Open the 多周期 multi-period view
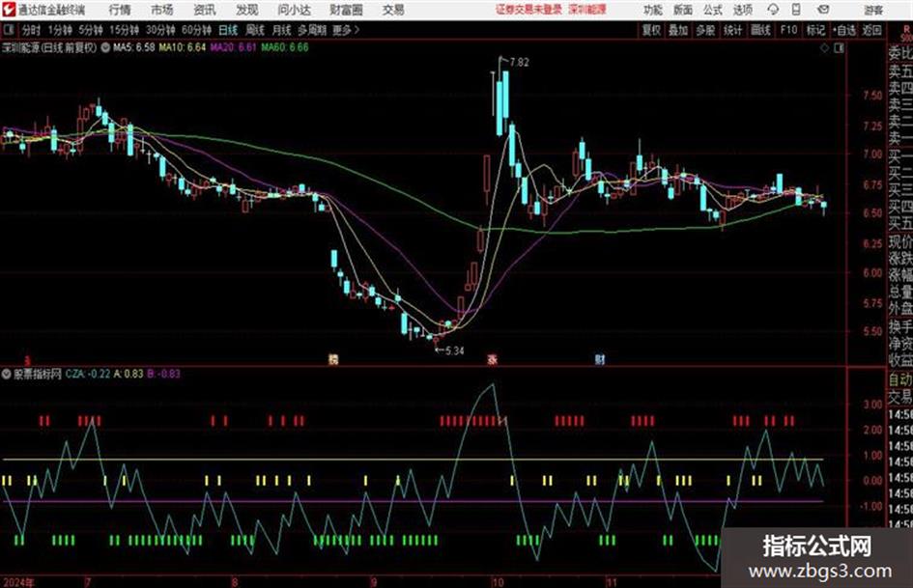Image resolution: width=913 pixels, height=588 pixels. coord(312,30)
